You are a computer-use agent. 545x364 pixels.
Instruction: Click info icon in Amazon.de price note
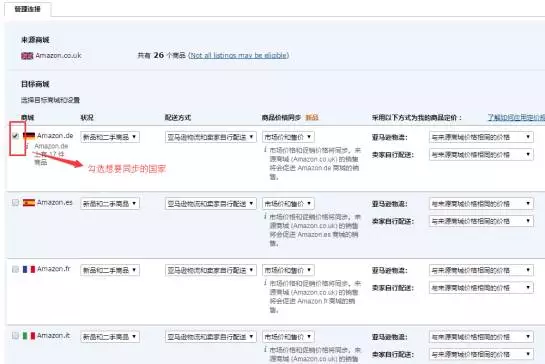coord(265,150)
